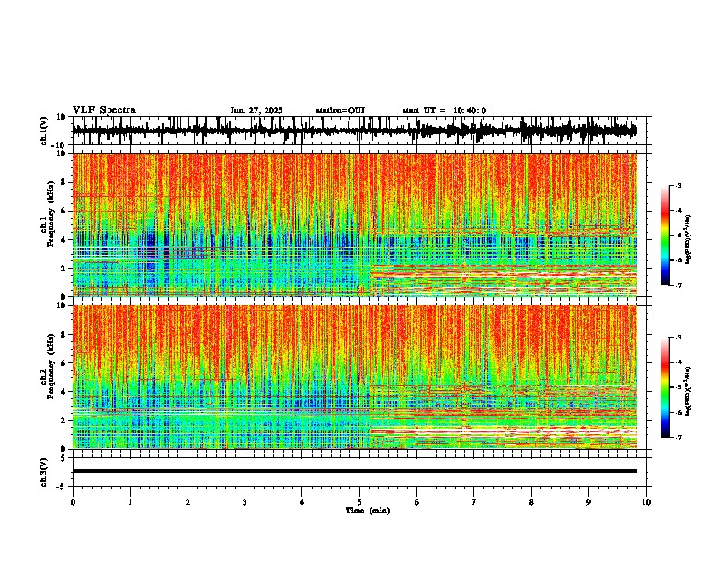Click the 8 kHz tick label on ch.1 spectrogram

[65, 182]
